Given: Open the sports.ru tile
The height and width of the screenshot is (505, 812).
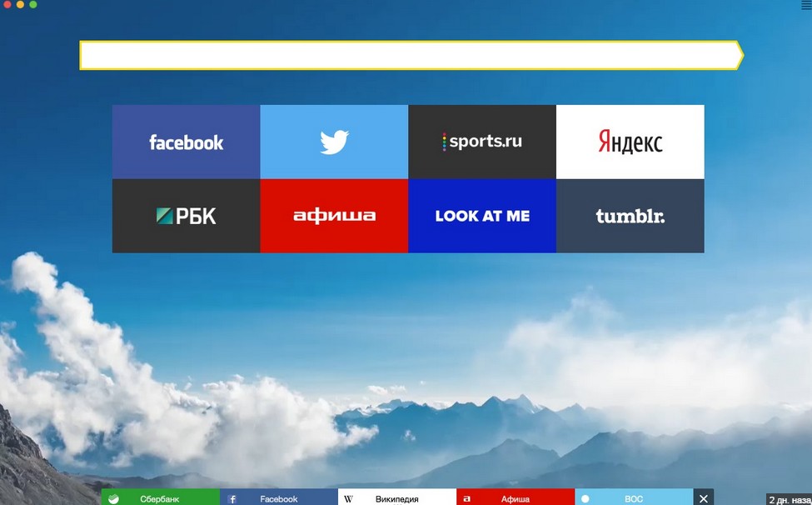Looking at the screenshot, I should (482, 142).
